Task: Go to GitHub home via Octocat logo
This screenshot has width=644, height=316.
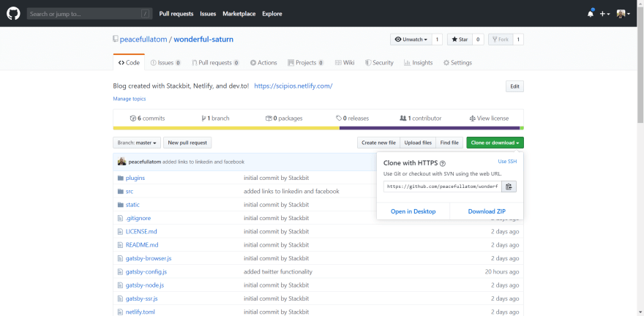Action: point(13,14)
